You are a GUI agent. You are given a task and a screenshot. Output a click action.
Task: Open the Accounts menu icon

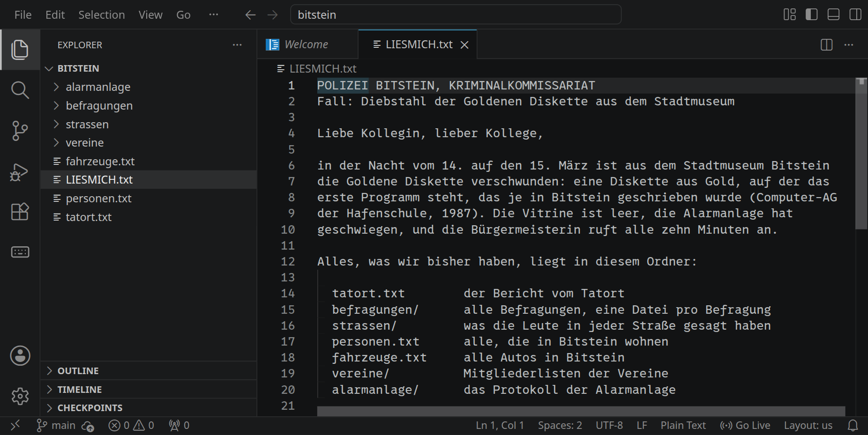[x=20, y=356]
